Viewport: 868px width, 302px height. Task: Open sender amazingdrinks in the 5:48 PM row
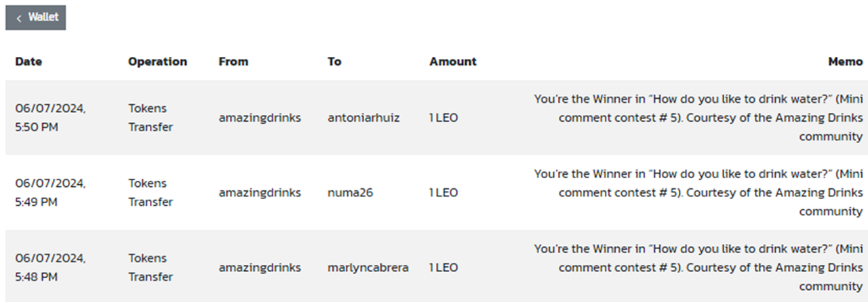(x=260, y=267)
